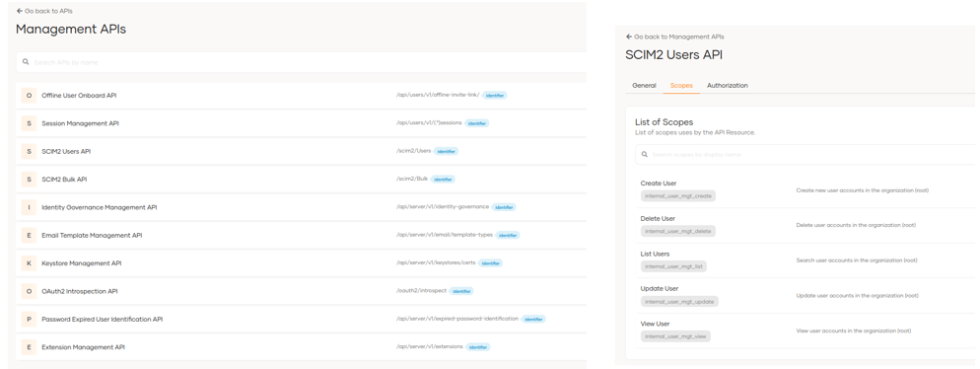Screen dimensions: 980x369
Task: Open the Keystore Management API row
Action: pos(301,262)
